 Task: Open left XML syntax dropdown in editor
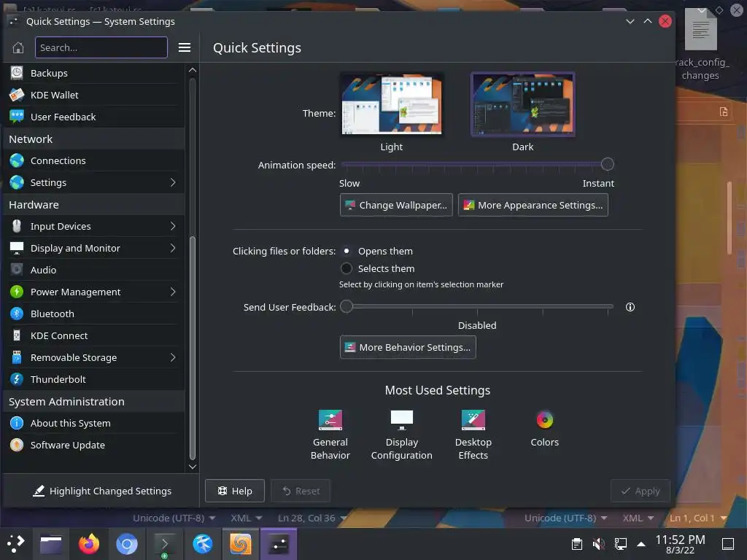tap(247, 518)
